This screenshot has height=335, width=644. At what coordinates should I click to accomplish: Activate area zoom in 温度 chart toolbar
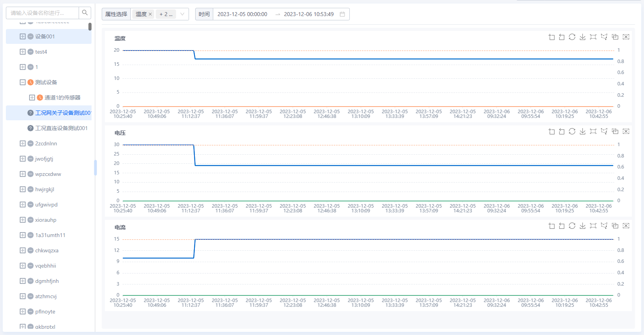click(x=552, y=37)
